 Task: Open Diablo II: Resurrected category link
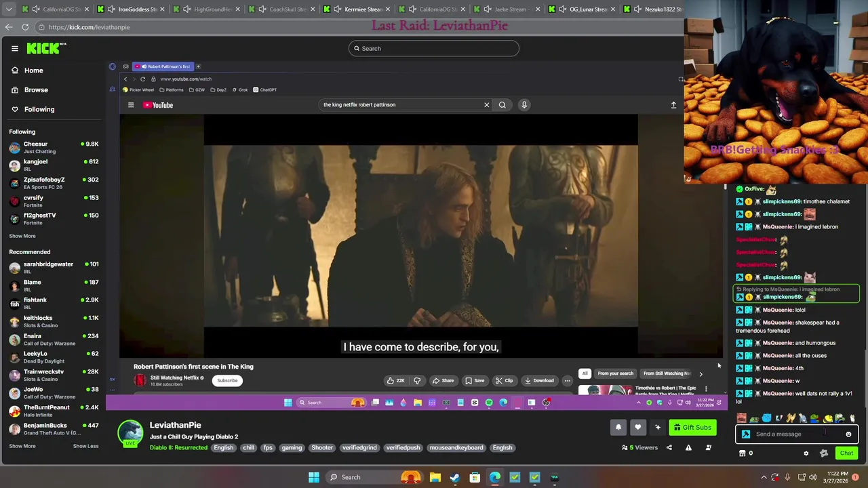178,447
